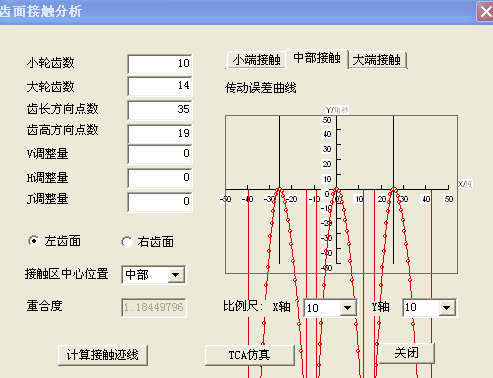Switch to the 中部接触 tab
This screenshot has height=378, width=493.
[317, 58]
